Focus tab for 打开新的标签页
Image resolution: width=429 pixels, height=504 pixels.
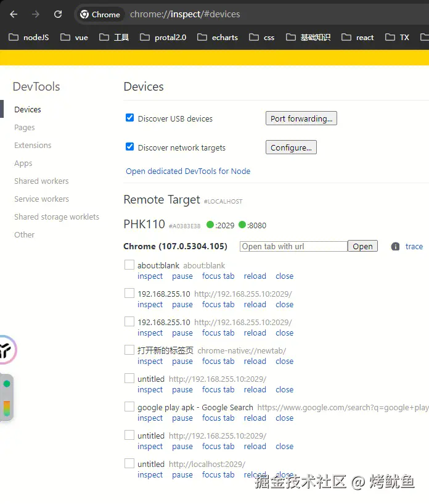pos(218,361)
